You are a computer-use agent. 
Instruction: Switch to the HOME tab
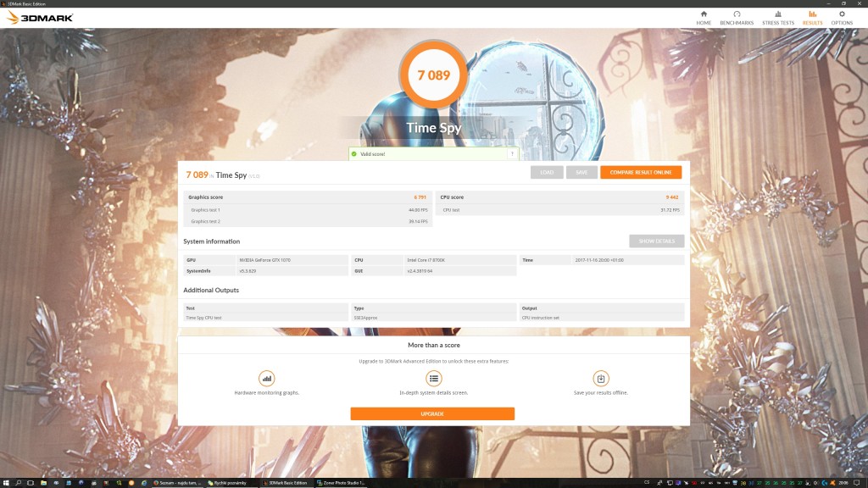coord(704,17)
